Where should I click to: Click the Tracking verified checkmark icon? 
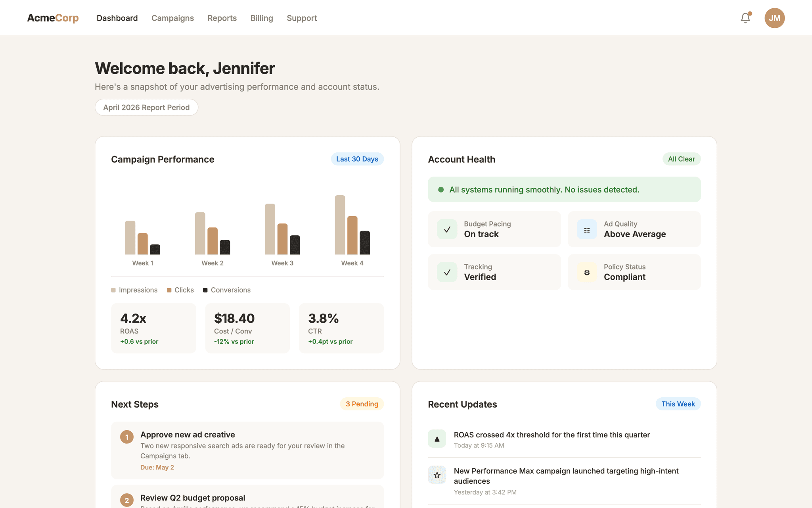click(447, 272)
